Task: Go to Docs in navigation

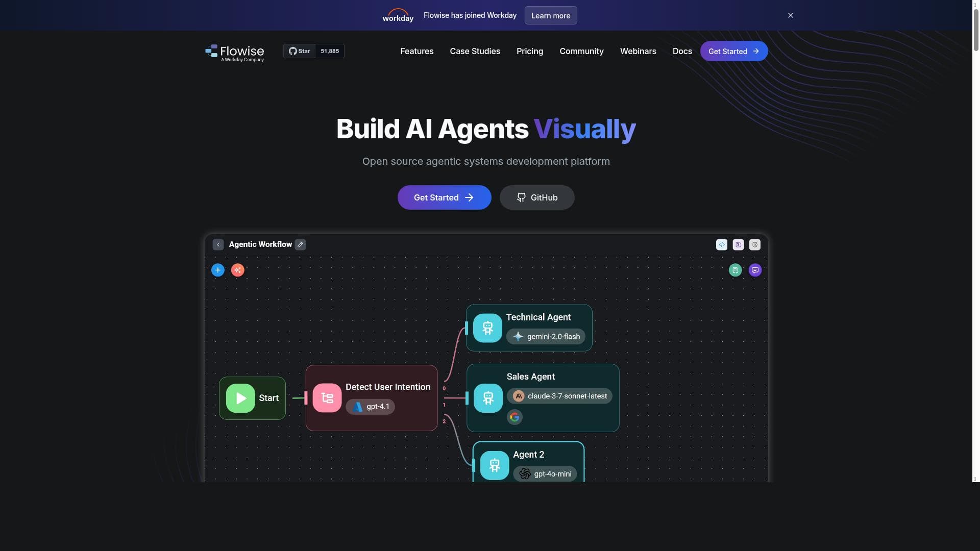Action: coord(682,51)
